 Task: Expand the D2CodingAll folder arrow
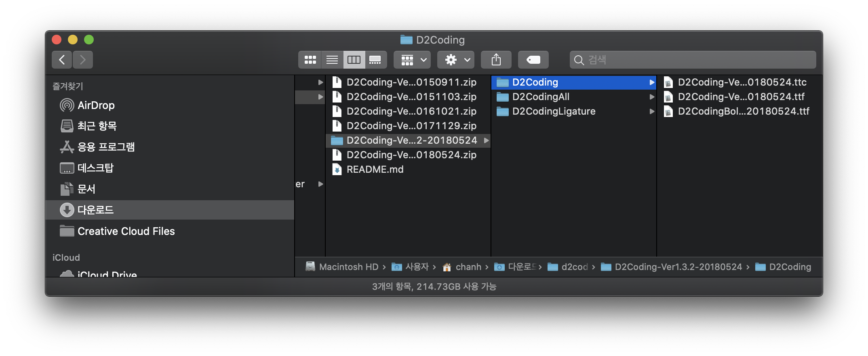(651, 97)
